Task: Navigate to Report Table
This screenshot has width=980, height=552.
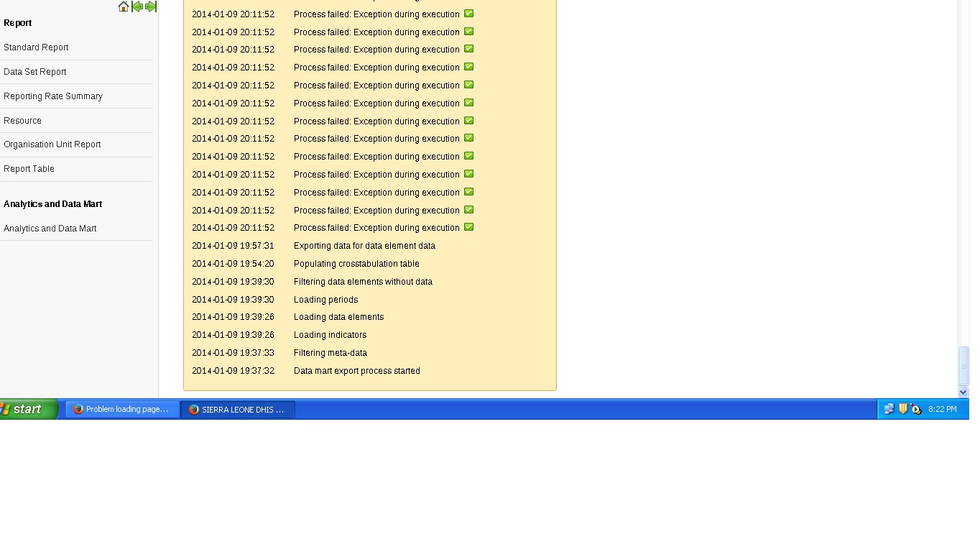Action: 29,169
